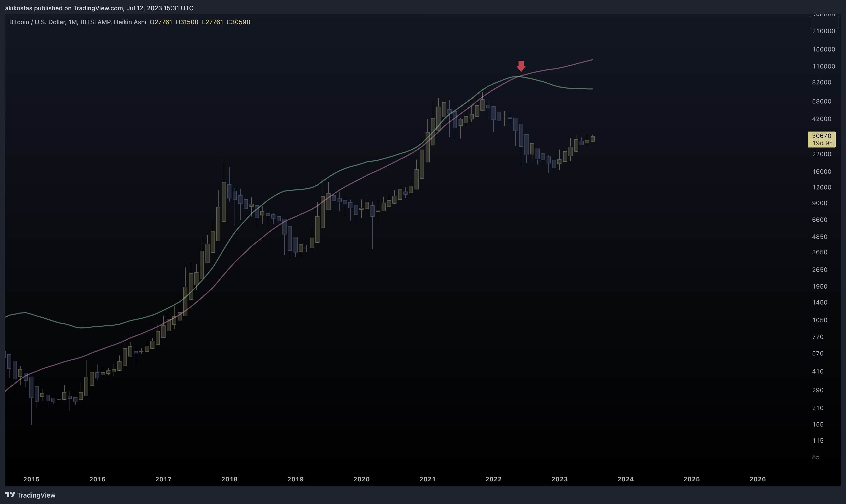The image size is (846, 504).
Task: Select the latest July 2023 candle
Action: click(593, 138)
